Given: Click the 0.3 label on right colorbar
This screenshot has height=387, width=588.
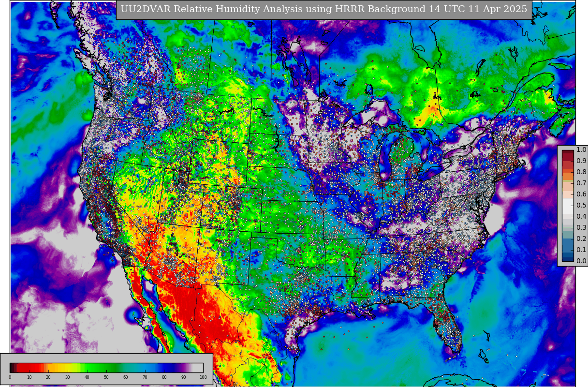Looking at the screenshot, I should [x=581, y=228].
